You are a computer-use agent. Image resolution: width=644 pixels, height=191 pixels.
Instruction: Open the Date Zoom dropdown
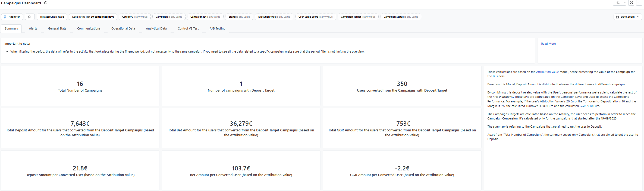pyautogui.click(x=628, y=17)
